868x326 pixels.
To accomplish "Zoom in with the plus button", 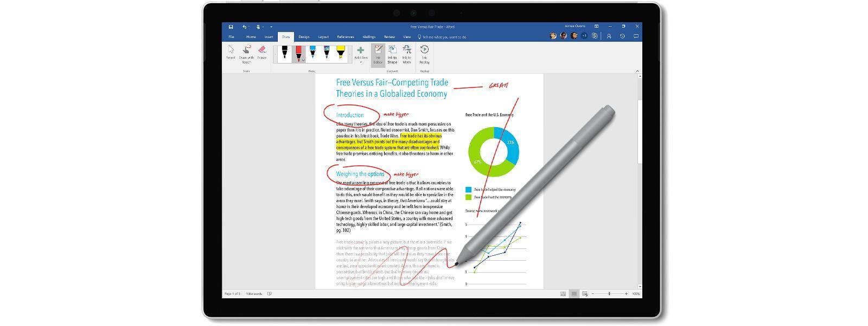I will coord(626,294).
